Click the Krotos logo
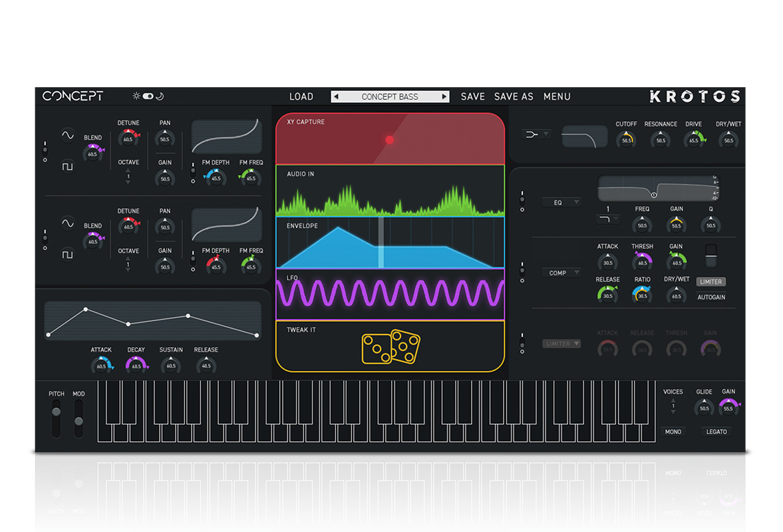The image size is (783, 532). 695,96
